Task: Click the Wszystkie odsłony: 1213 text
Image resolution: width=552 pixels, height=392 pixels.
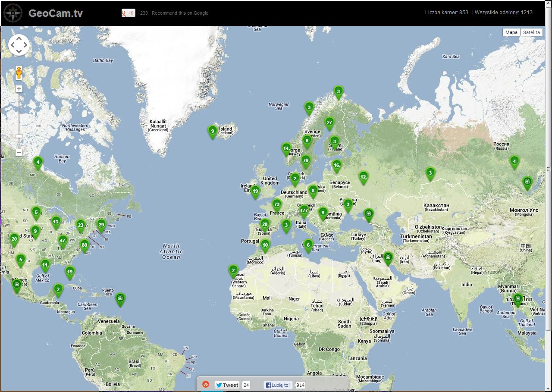Action: (504, 13)
